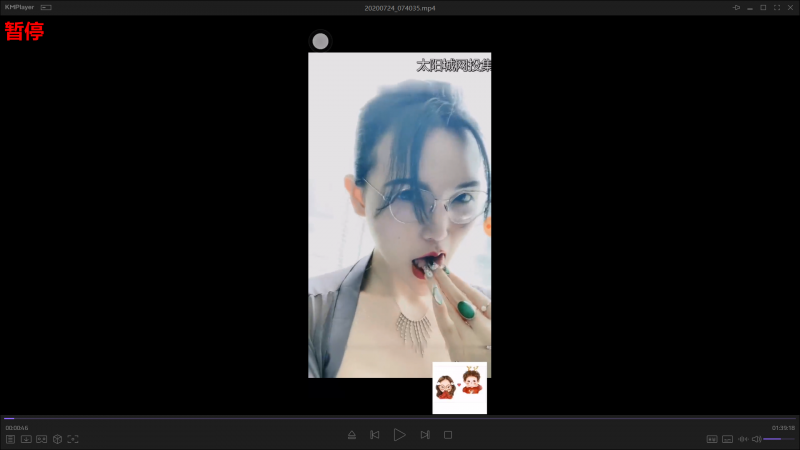
Task: Toggle VR mode icon
Action: (42, 439)
